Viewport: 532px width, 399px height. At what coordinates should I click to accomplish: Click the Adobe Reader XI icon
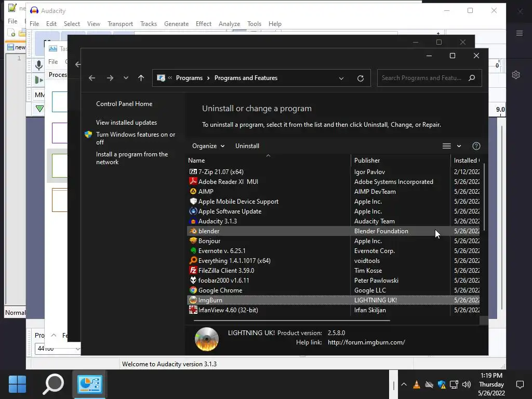[x=193, y=181]
